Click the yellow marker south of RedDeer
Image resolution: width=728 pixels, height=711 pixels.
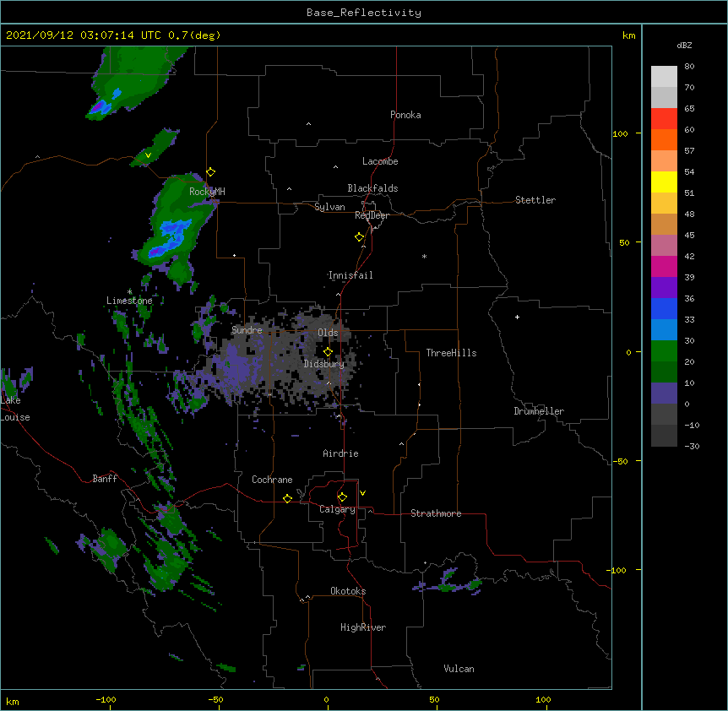click(360, 237)
